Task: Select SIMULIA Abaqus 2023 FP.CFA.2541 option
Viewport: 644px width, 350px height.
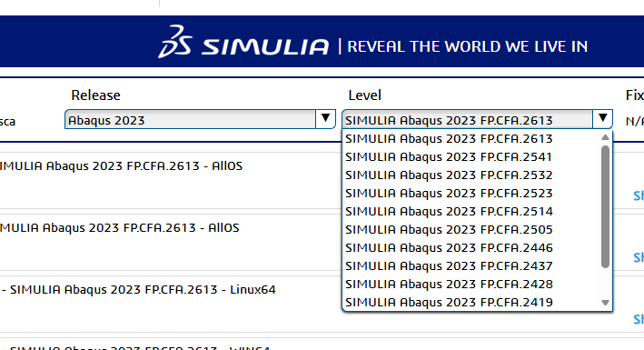Action: coord(449,156)
